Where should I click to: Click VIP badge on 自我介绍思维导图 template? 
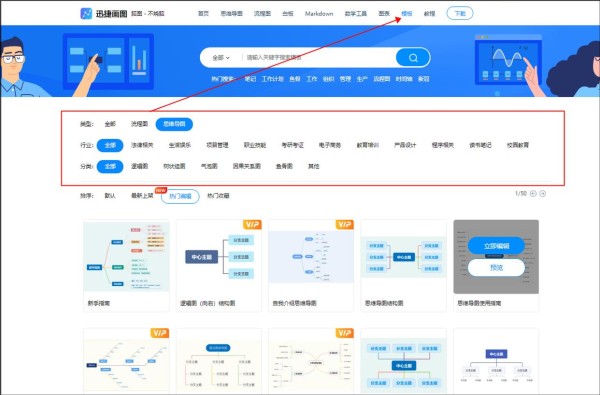click(345, 224)
